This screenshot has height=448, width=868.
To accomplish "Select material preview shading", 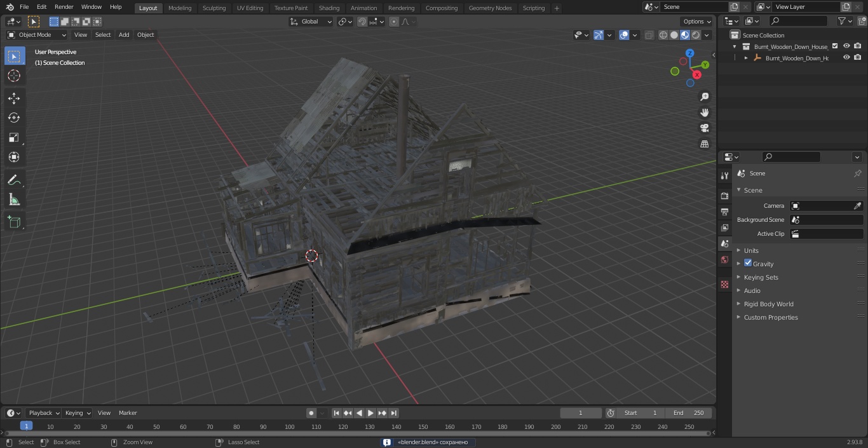I will click(685, 35).
